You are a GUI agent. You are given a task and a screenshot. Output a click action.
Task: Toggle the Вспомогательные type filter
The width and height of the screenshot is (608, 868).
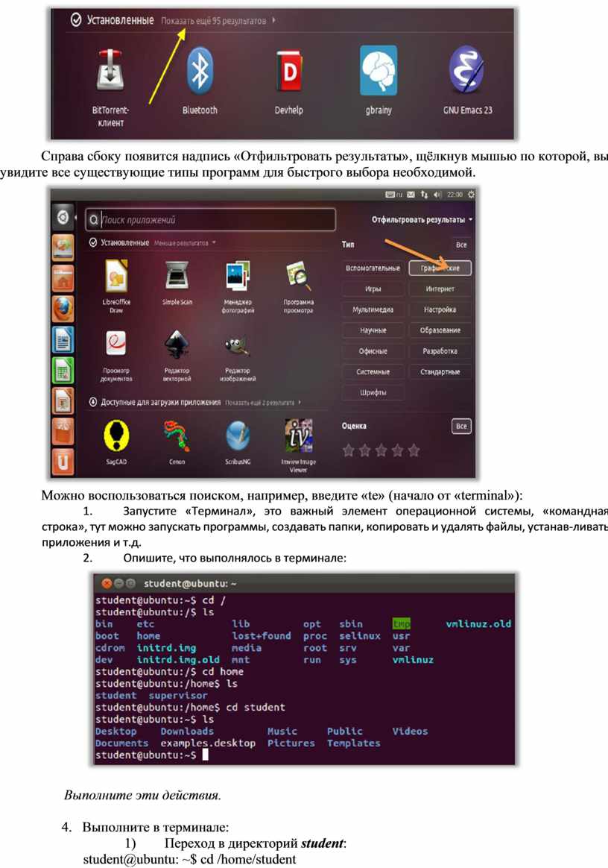pos(373,268)
